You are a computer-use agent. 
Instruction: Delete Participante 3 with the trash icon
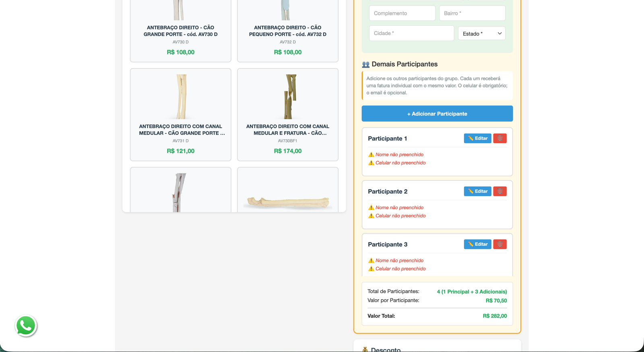(x=500, y=244)
